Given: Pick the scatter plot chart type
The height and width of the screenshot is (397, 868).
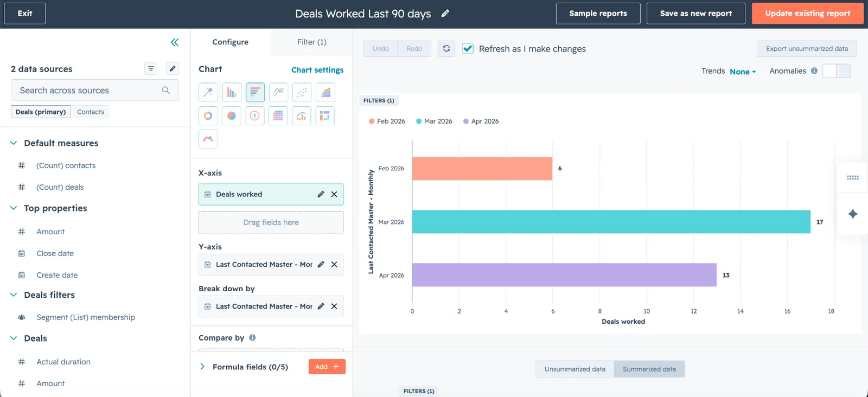Looking at the screenshot, I should click(x=302, y=92).
